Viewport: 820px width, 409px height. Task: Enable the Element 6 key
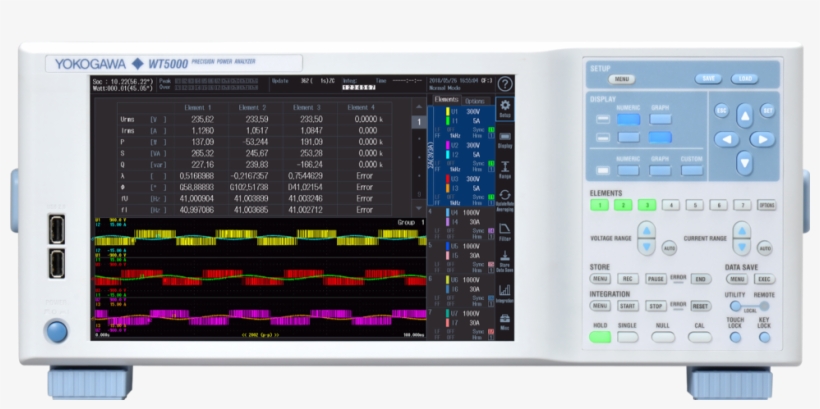719,205
